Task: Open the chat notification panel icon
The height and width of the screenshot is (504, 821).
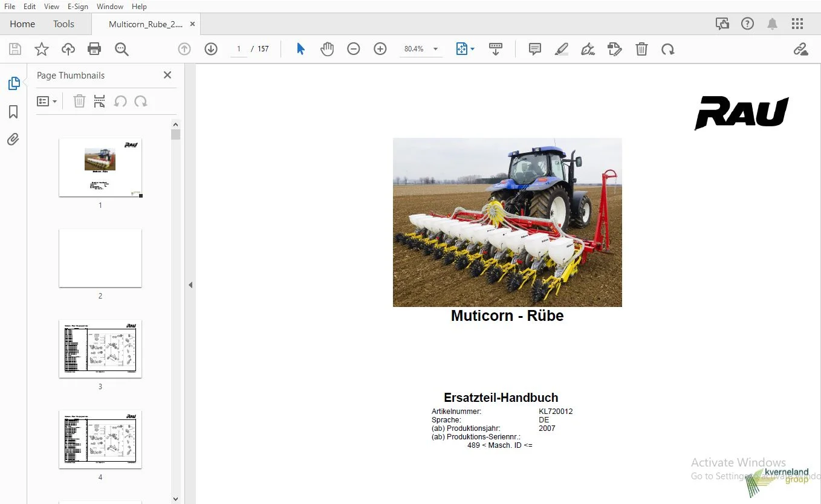Action: (722, 24)
